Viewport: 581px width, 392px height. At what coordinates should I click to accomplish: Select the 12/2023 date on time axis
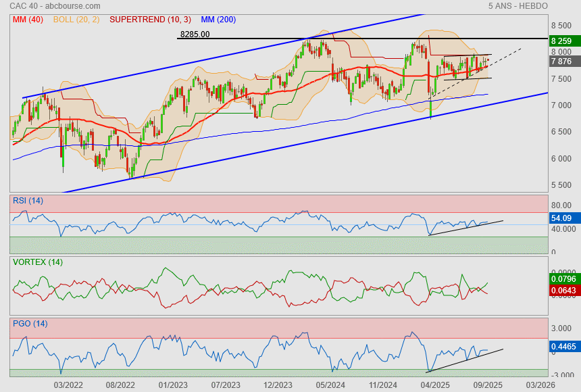[x=278, y=385]
